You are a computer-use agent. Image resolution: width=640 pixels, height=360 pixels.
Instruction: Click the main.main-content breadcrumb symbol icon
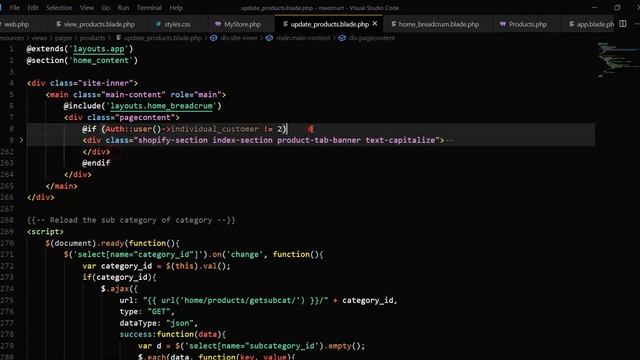269,38
